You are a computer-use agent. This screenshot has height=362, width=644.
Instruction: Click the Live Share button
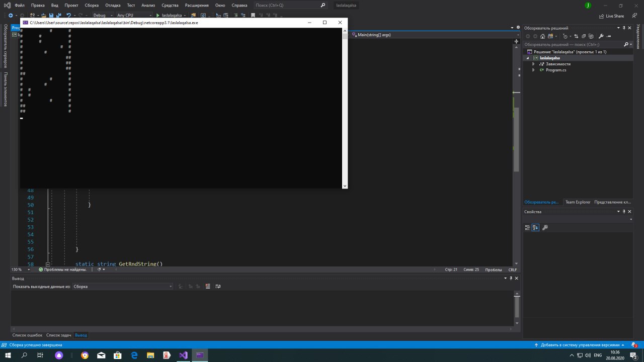pyautogui.click(x=612, y=16)
